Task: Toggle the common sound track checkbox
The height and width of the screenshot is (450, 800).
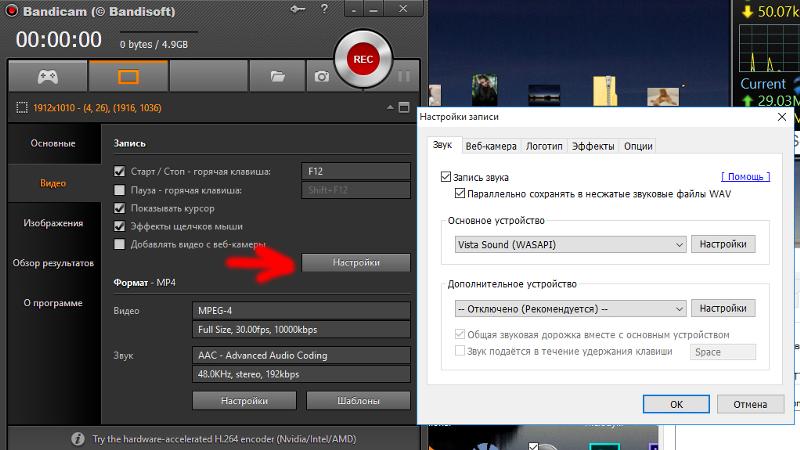Action: pos(460,334)
